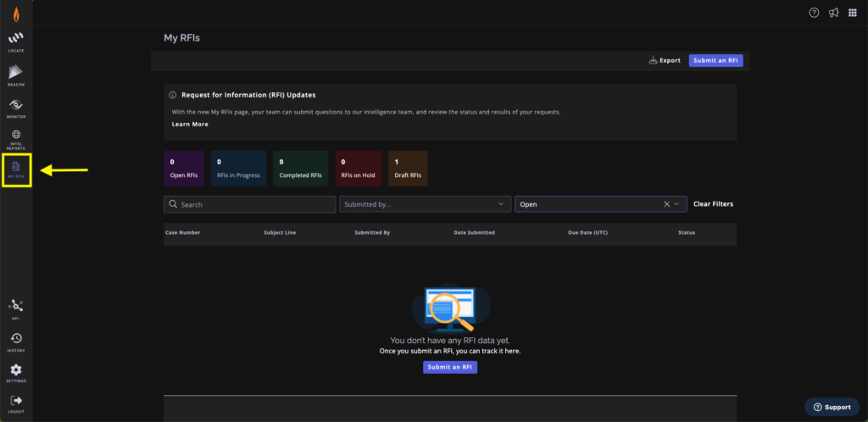Click Submit an RFI in toolbar
Image resolution: width=868 pixels, height=422 pixels.
(715, 60)
